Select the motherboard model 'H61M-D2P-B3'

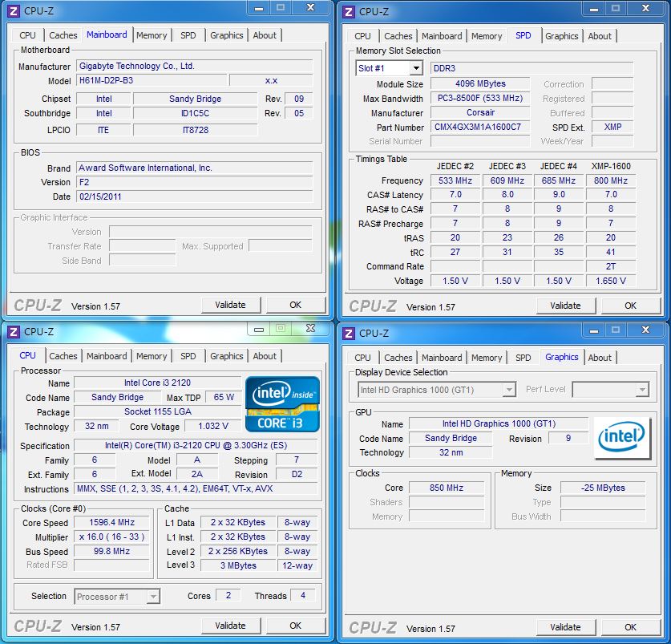click(151, 80)
